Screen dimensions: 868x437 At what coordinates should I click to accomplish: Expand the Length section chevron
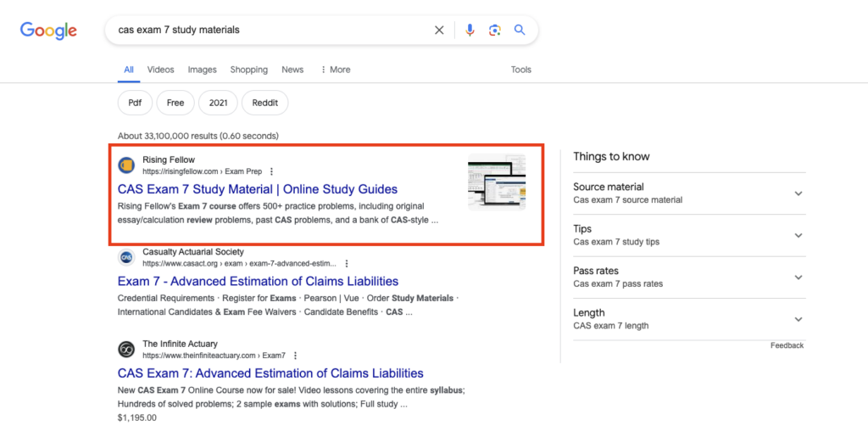[798, 319]
